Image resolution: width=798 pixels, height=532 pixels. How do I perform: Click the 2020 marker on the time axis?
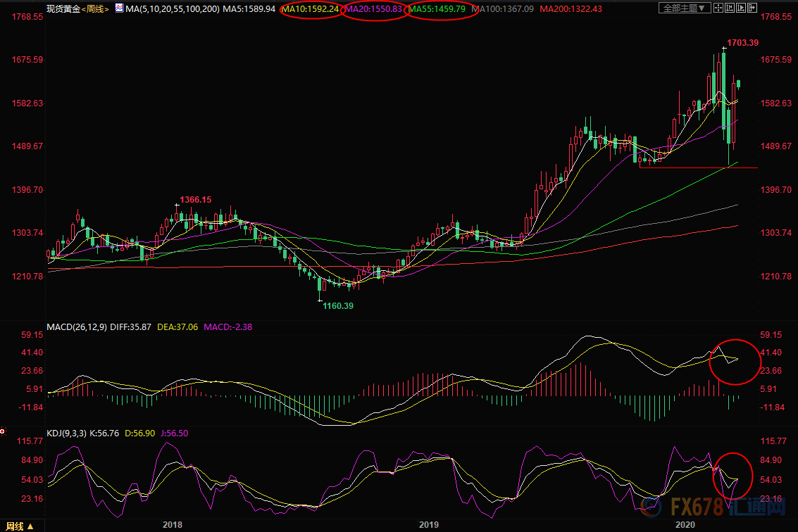pos(685,525)
